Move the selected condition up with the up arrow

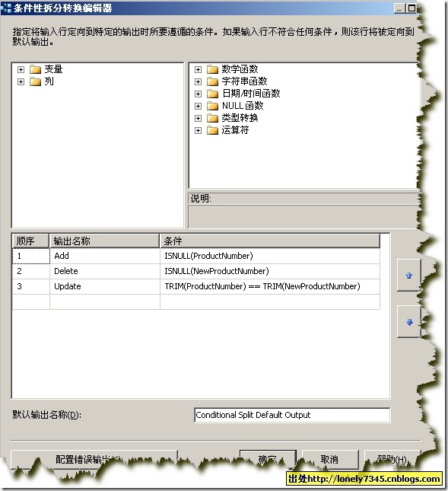[408, 276]
